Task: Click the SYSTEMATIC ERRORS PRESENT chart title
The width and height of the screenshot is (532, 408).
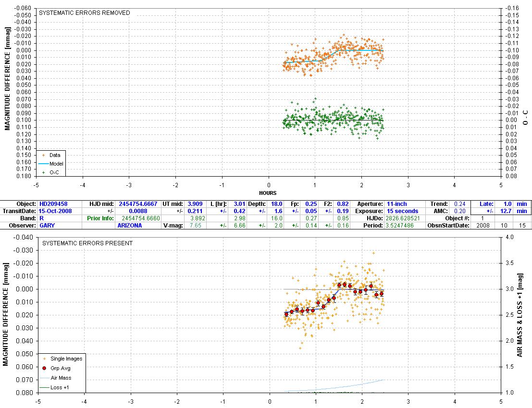Action: pyautogui.click(x=87, y=243)
